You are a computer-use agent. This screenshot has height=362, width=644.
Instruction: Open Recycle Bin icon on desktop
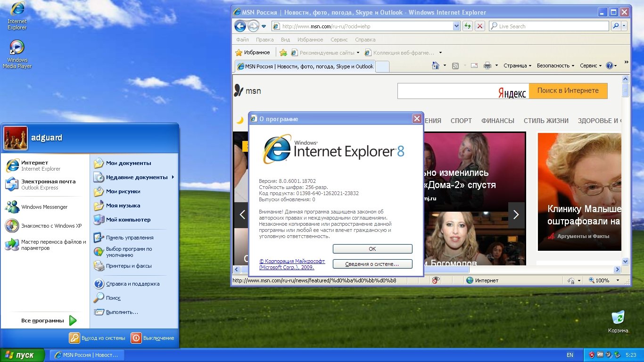click(618, 318)
